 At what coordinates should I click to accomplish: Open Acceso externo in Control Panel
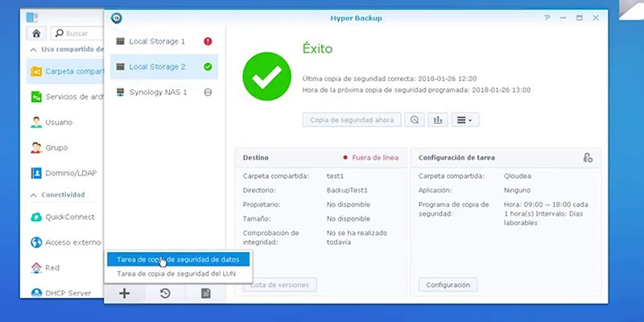(65, 242)
